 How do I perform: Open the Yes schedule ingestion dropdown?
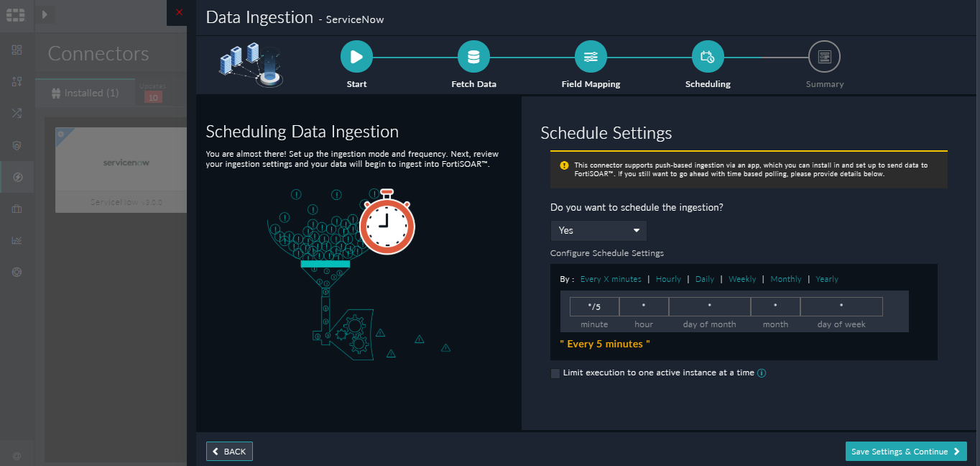point(598,231)
